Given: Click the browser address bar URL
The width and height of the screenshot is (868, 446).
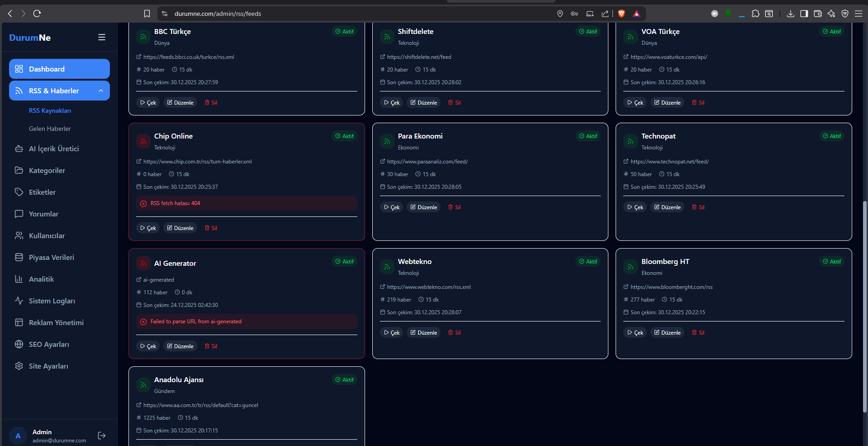Looking at the screenshot, I should point(218,14).
